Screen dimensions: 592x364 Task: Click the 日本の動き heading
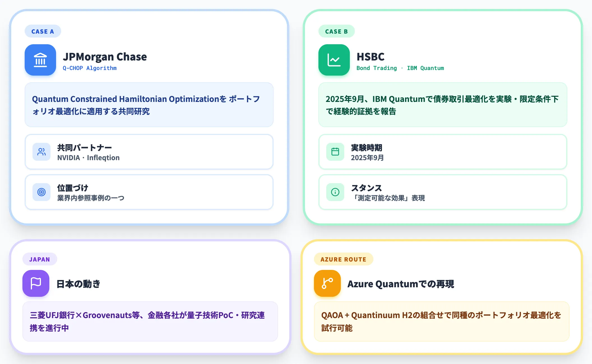pyautogui.click(x=78, y=284)
